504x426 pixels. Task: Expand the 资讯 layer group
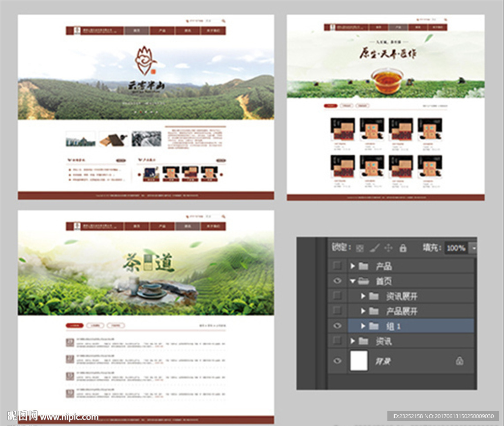(x=352, y=341)
